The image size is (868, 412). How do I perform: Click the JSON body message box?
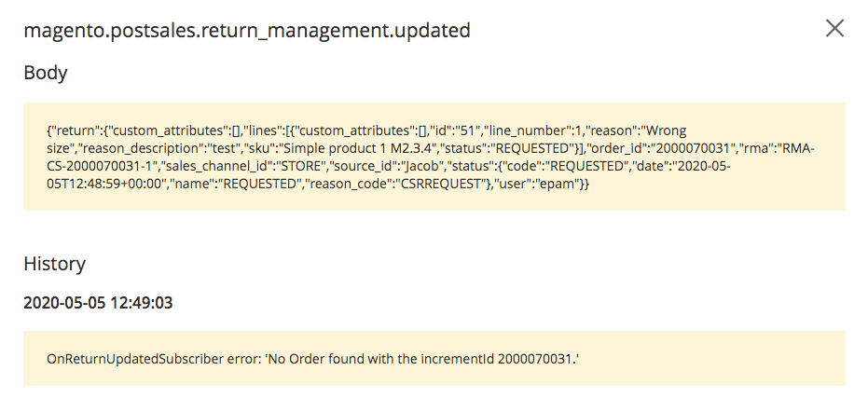point(434,157)
